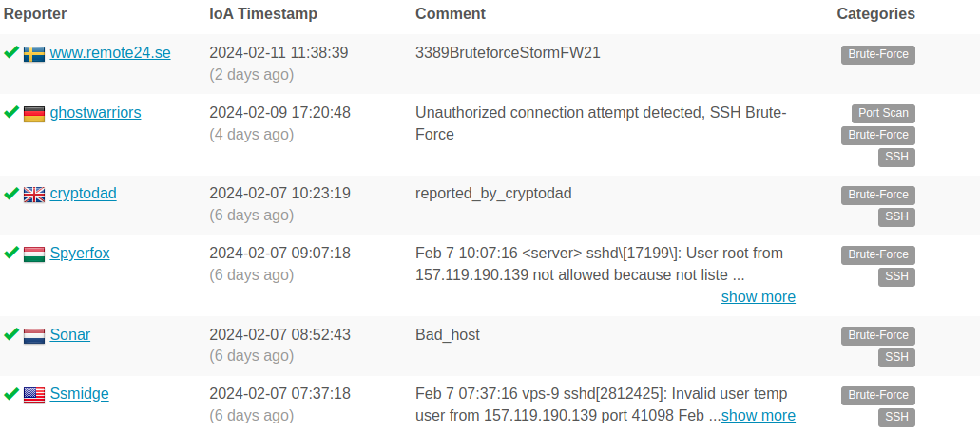
Task: Click SSH badge in cryptodad row
Action: 896,216
